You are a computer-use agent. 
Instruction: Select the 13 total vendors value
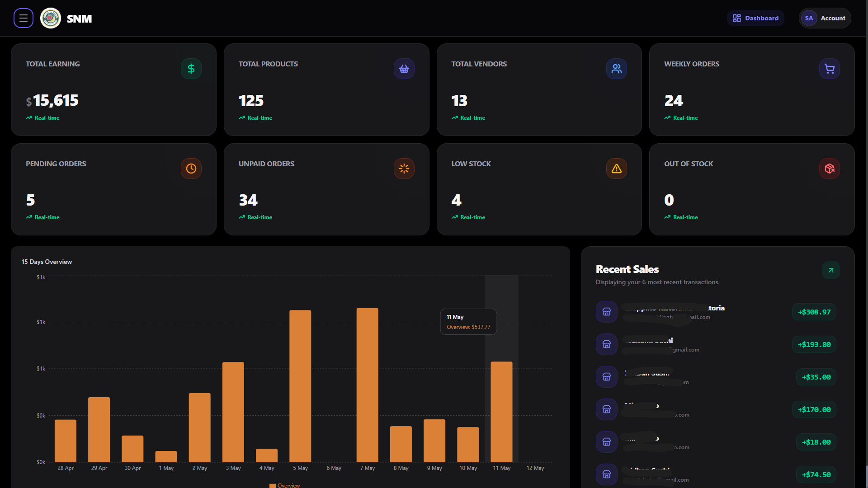[x=459, y=100]
